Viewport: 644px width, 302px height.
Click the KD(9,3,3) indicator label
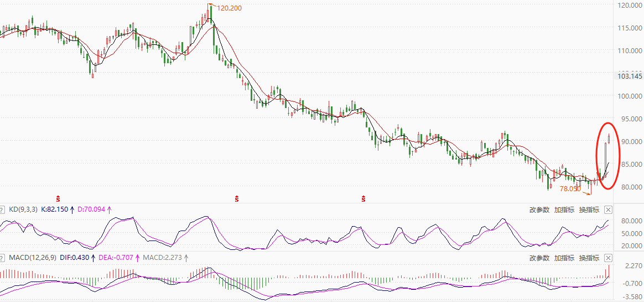[23, 210]
